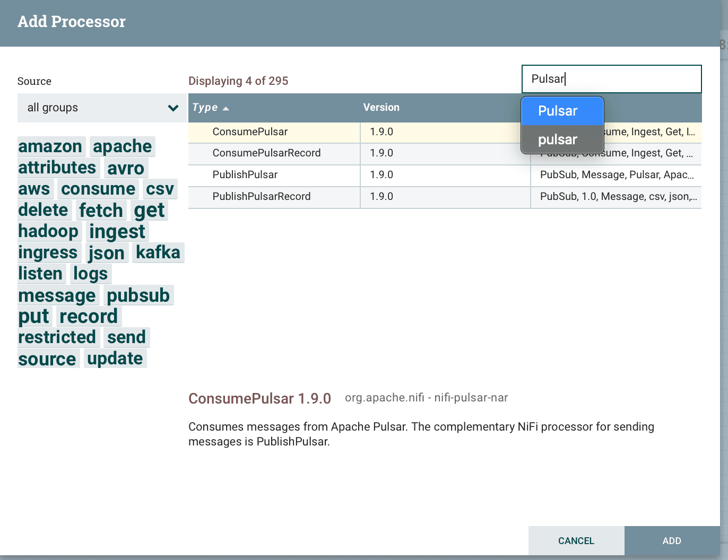Select the PublishPulsar processor row
This screenshot has height=560, width=728.
(445, 175)
